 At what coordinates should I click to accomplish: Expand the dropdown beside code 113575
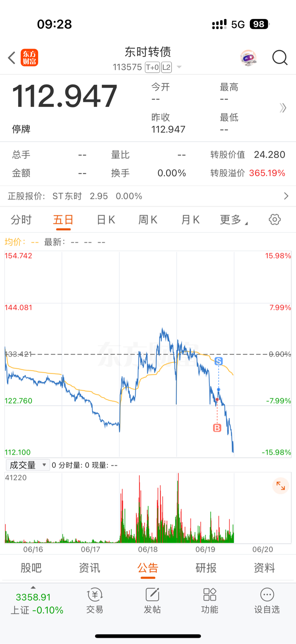click(179, 67)
